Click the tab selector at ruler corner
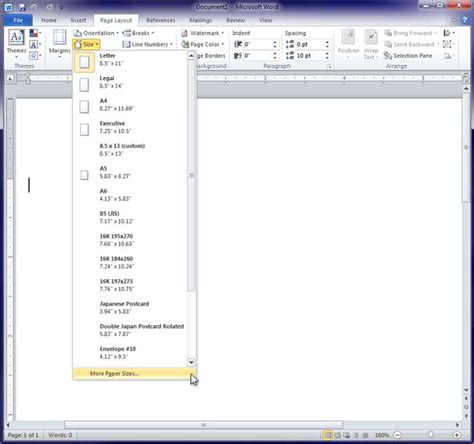The height and width of the screenshot is (444, 474). 10,78
